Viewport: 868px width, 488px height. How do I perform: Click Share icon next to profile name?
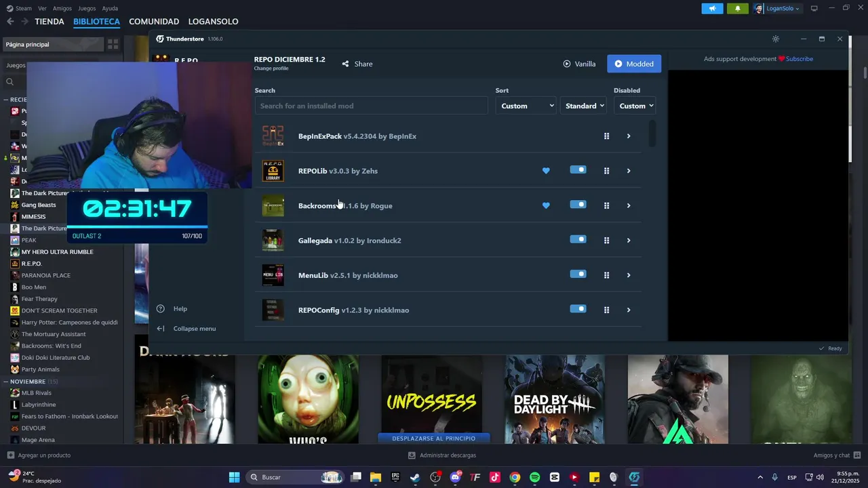[345, 64]
